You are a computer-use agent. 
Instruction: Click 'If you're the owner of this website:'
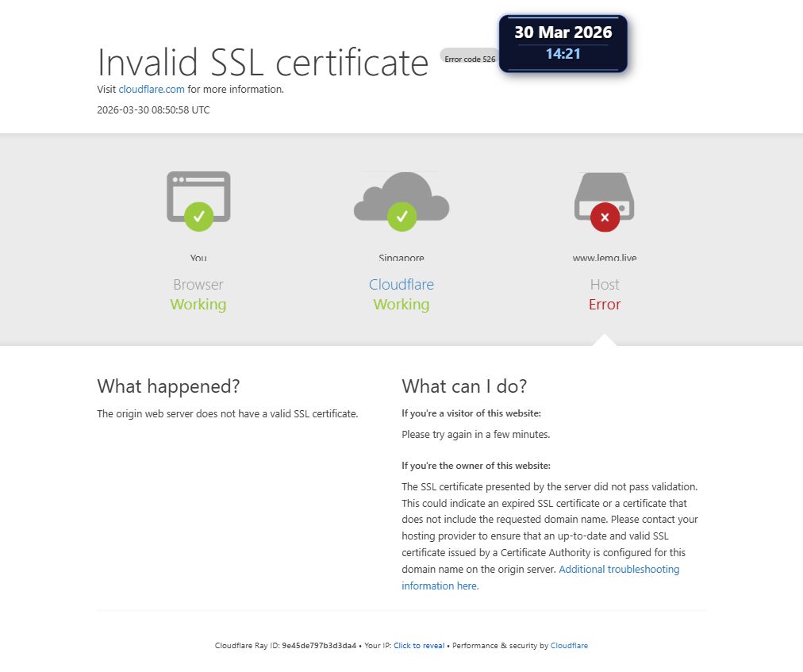click(x=476, y=466)
